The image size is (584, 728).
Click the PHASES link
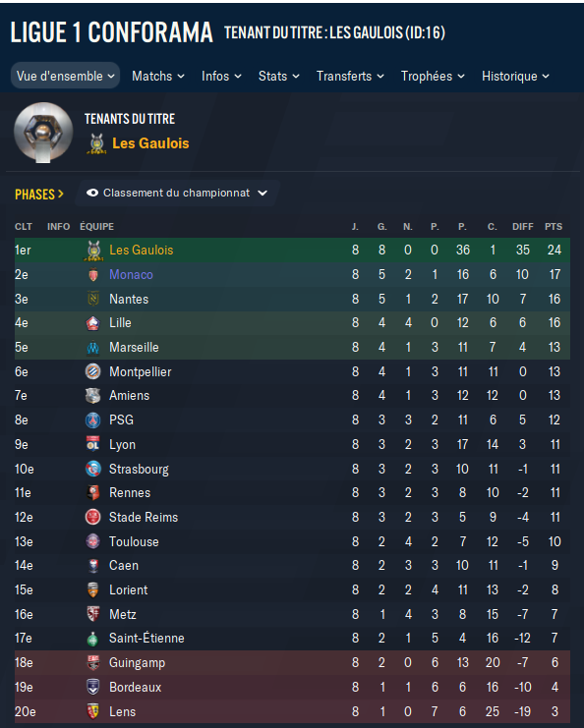(x=39, y=195)
